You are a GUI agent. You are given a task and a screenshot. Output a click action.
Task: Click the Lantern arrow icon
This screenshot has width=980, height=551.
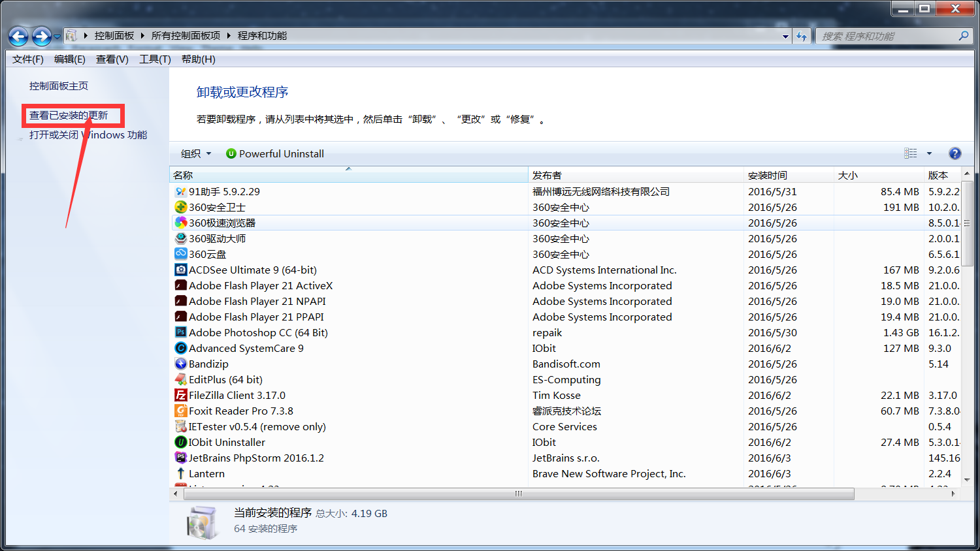181,473
